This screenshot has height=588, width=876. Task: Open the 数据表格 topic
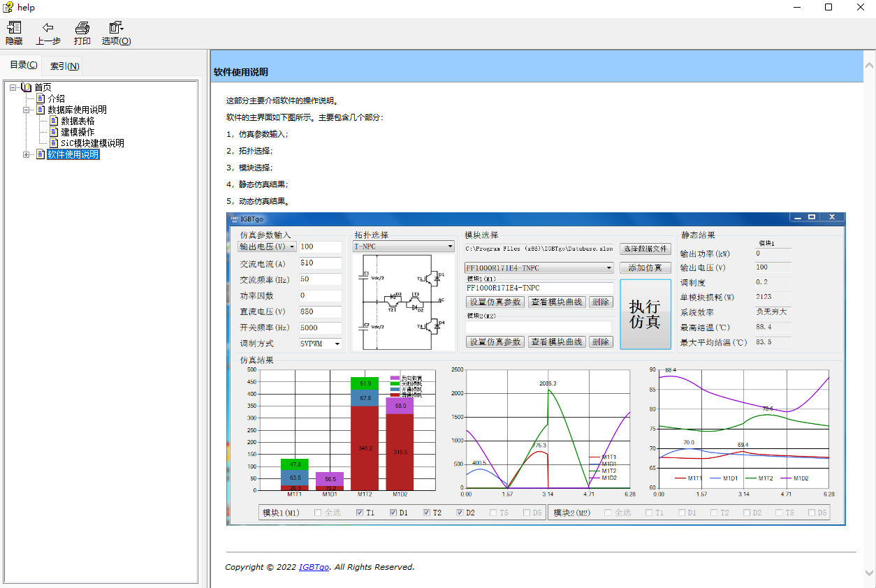click(78, 121)
